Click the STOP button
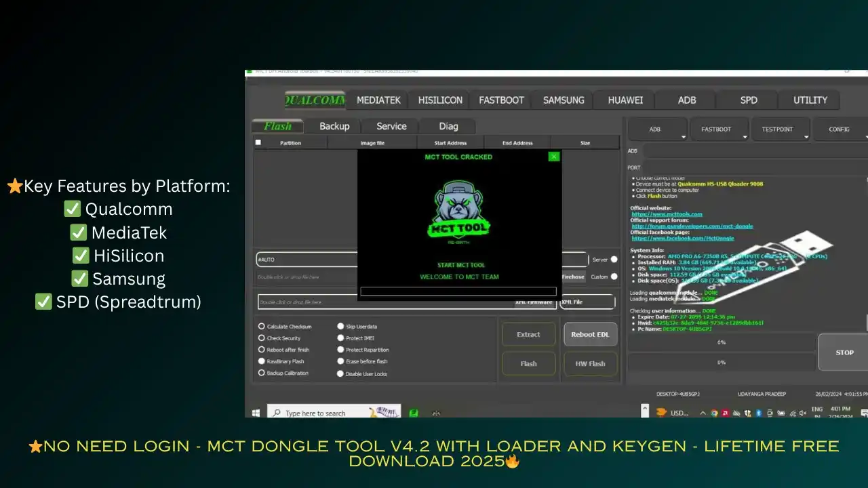This screenshot has width=868, height=488. point(844,352)
